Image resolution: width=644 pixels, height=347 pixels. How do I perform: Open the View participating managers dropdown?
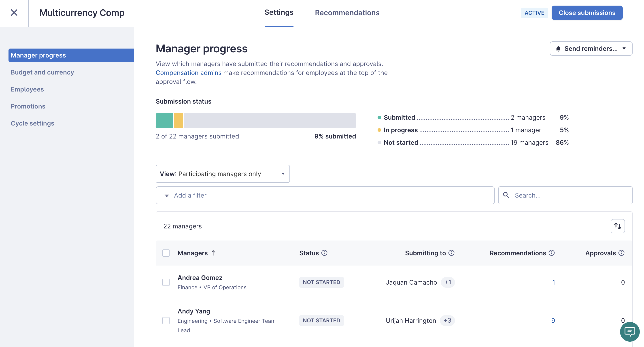click(x=222, y=174)
